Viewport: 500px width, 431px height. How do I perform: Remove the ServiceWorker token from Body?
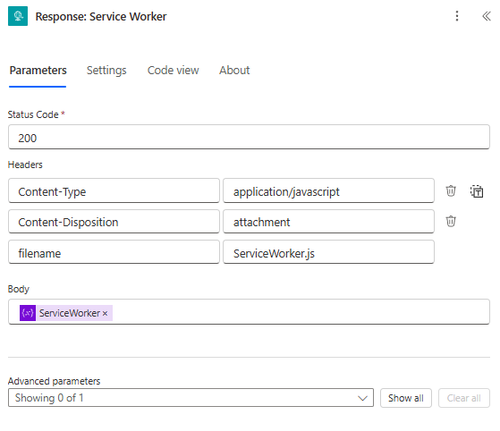[x=105, y=313]
